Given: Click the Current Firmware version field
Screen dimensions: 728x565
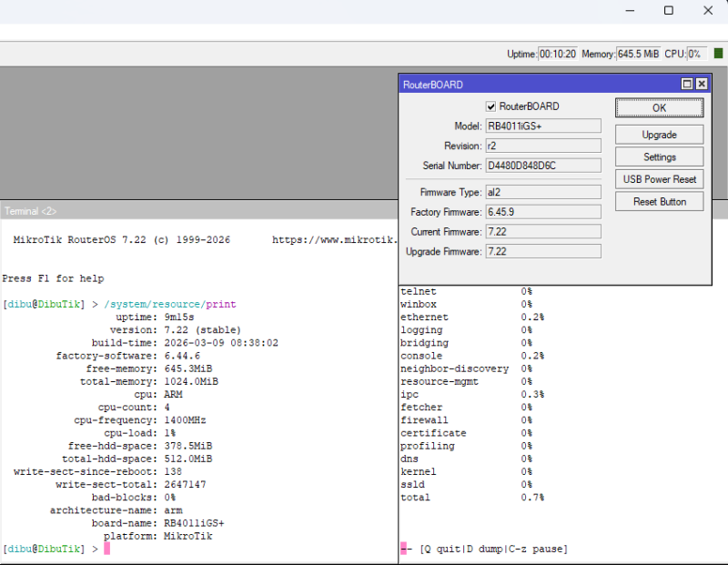Looking at the screenshot, I should pos(542,232).
